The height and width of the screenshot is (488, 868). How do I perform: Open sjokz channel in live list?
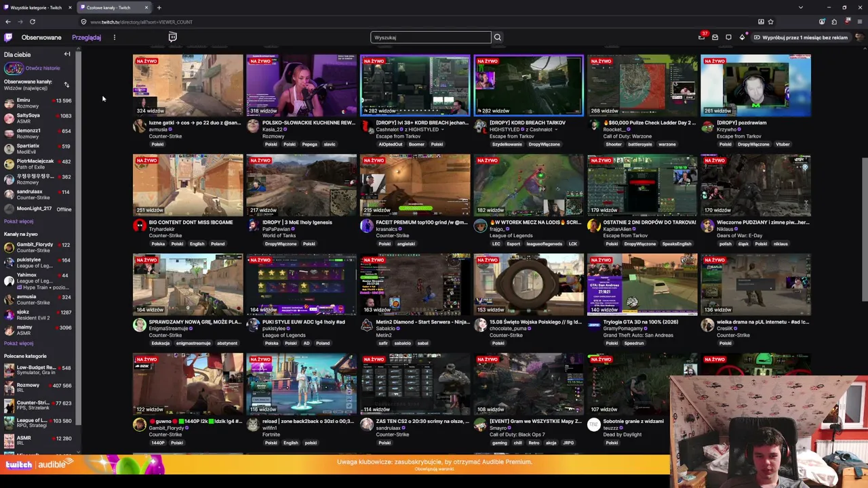click(38, 315)
